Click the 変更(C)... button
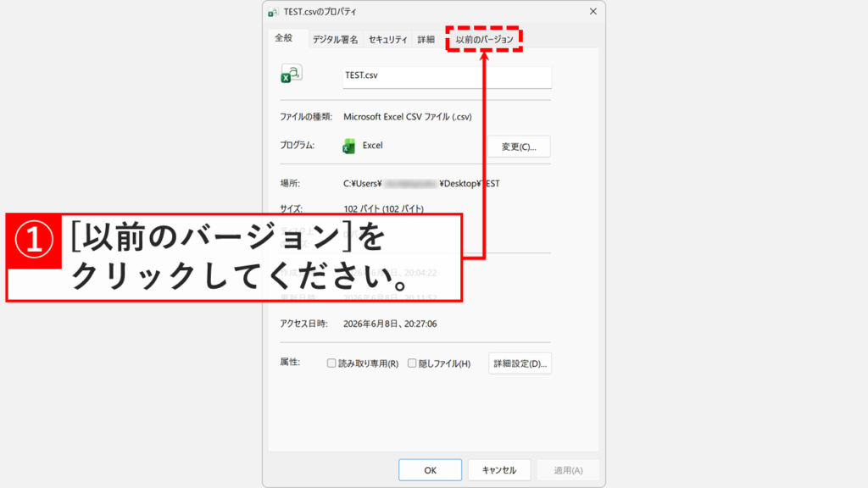 [519, 147]
